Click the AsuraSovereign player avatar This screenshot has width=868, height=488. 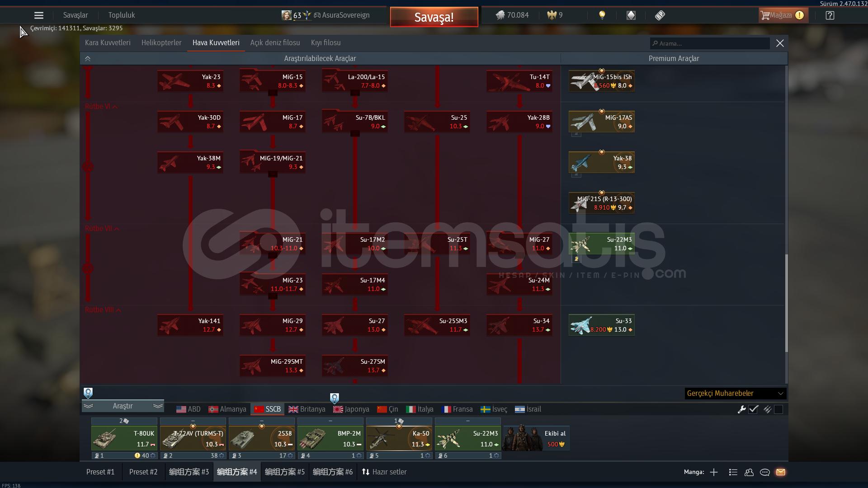pos(287,15)
